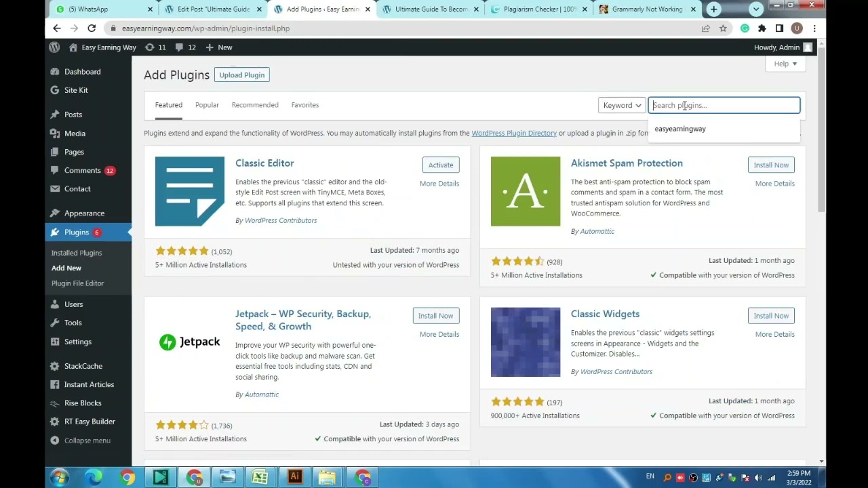View More Details for Jetpack

click(x=439, y=334)
